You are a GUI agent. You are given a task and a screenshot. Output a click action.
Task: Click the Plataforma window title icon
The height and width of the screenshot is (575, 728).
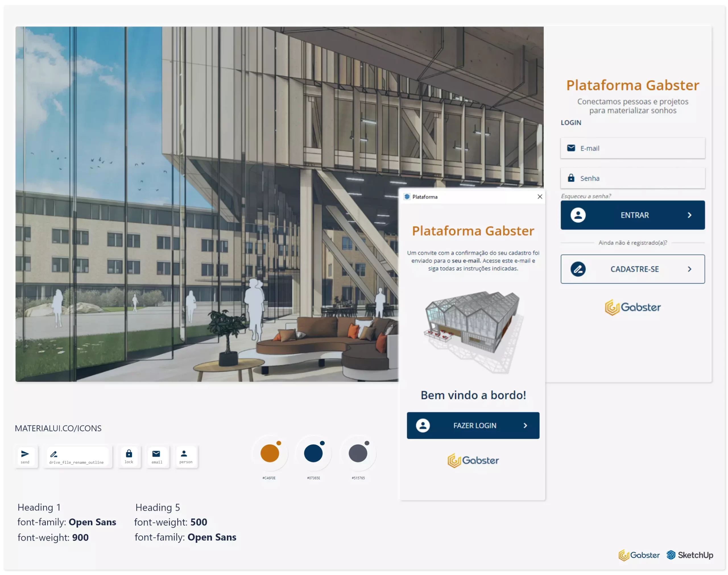407,197
